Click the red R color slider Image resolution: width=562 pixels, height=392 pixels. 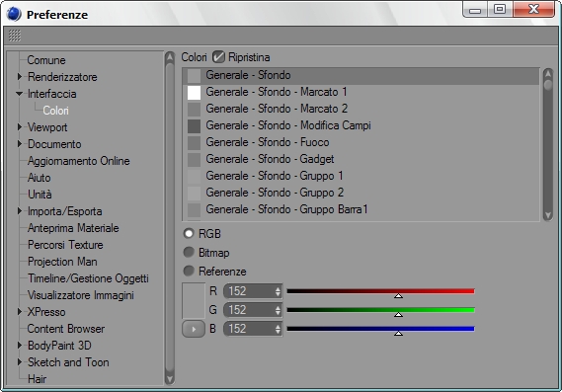pyautogui.click(x=380, y=291)
